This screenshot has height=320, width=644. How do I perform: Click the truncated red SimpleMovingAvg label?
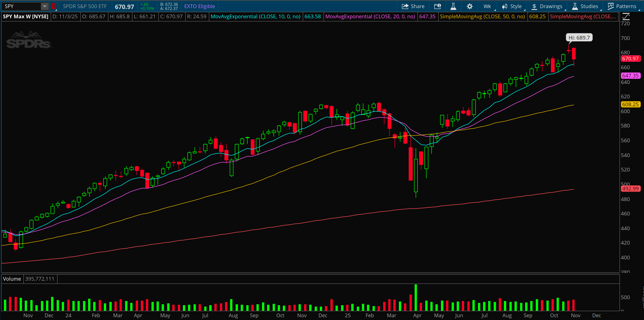point(582,16)
